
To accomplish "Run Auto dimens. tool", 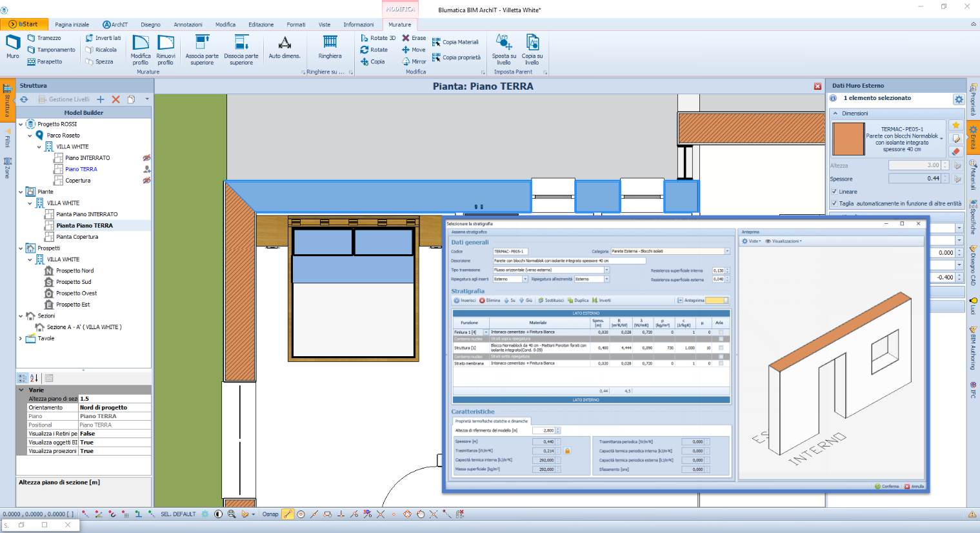I will click(x=285, y=48).
